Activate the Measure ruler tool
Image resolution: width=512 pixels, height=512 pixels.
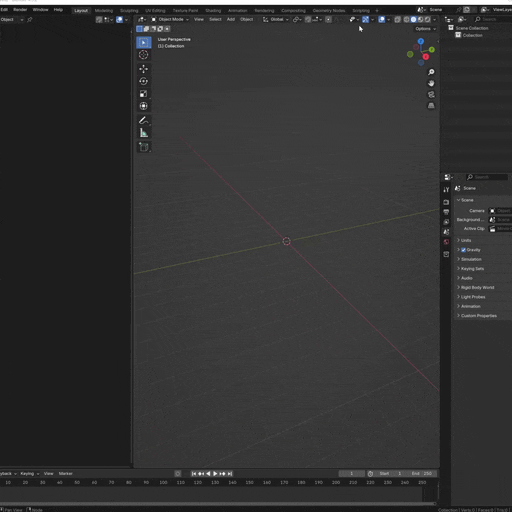[144, 133]
